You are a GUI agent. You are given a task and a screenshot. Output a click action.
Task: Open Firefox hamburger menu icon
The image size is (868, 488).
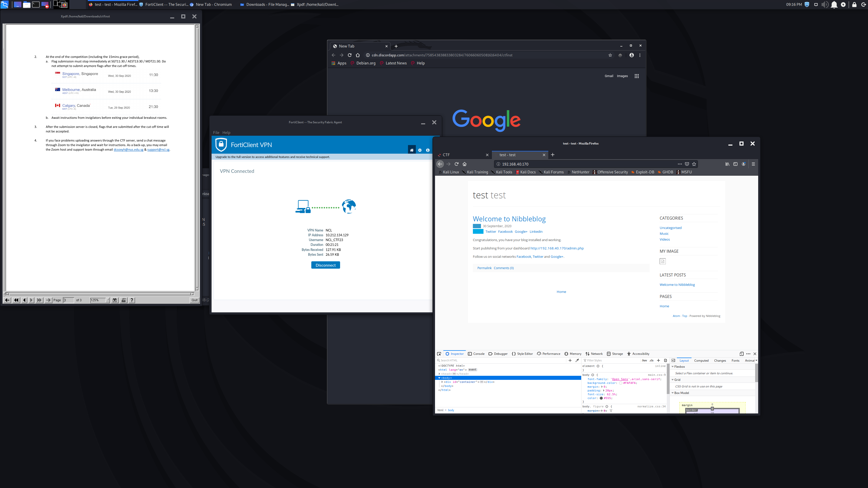pyautogui.click(x=753, y=164)
